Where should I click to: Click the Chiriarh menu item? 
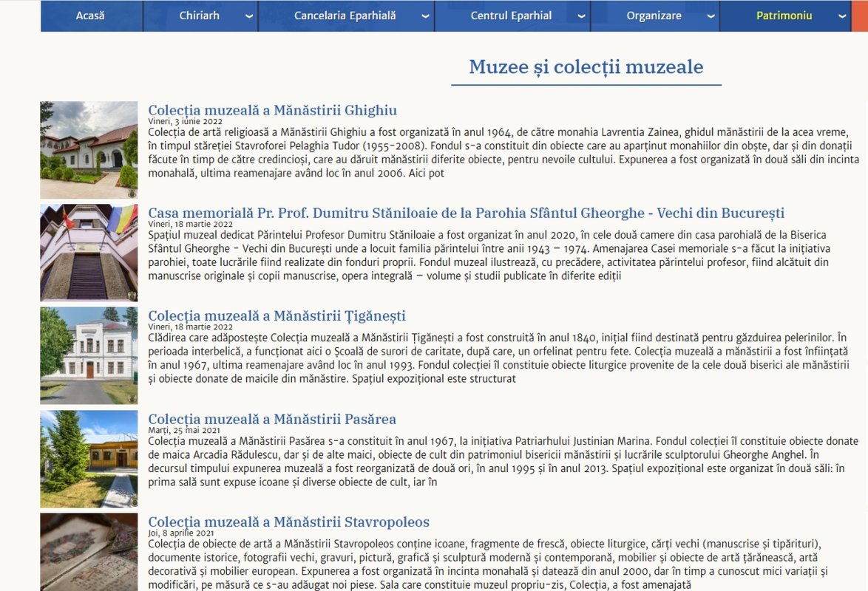coord(199,16)
